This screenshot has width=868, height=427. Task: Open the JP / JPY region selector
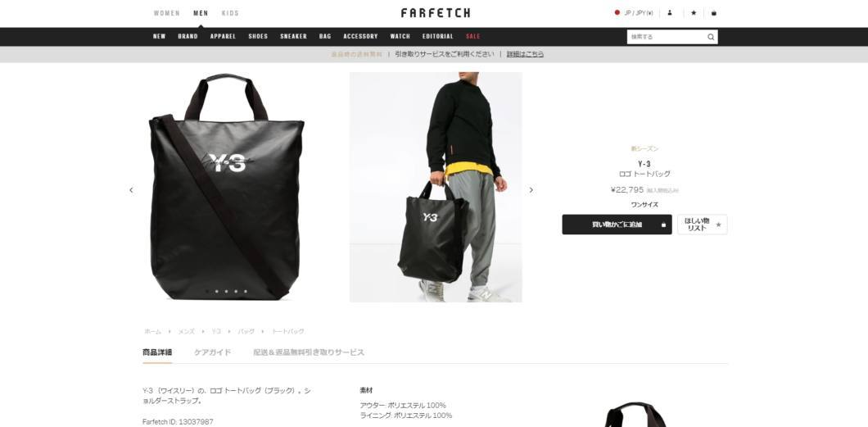[x=634, y=13]
